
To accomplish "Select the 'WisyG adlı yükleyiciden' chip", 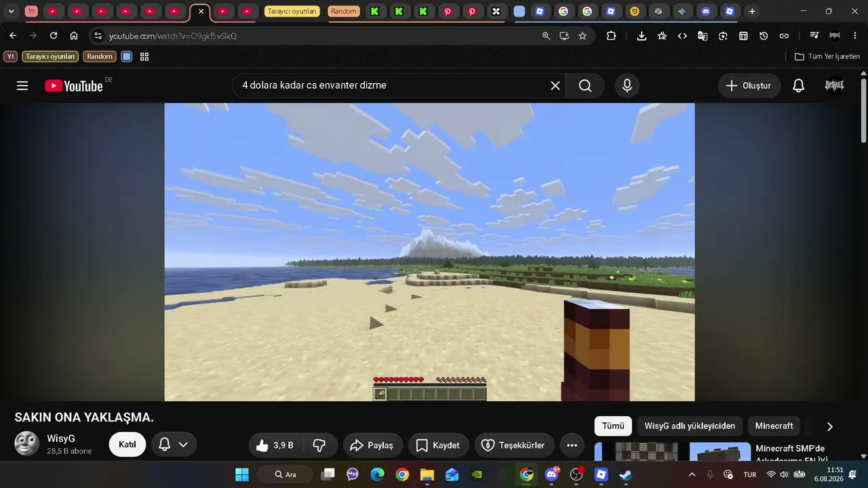I will pos(690,426).
